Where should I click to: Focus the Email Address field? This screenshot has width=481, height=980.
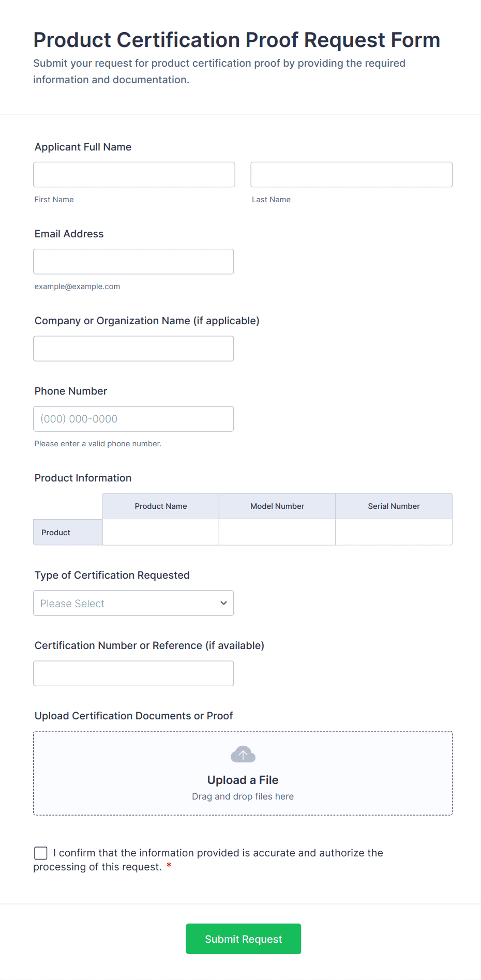(133, 262)
